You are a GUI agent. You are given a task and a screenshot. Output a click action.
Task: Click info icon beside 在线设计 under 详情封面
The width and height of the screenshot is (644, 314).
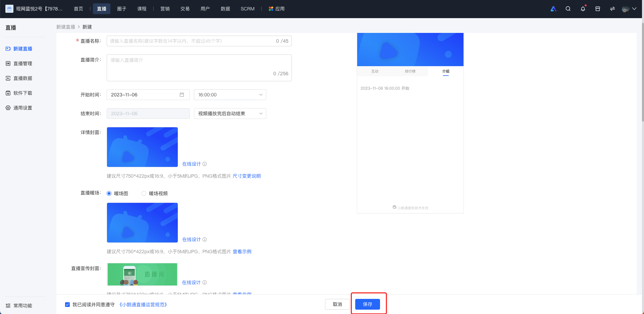click(205, 164)
